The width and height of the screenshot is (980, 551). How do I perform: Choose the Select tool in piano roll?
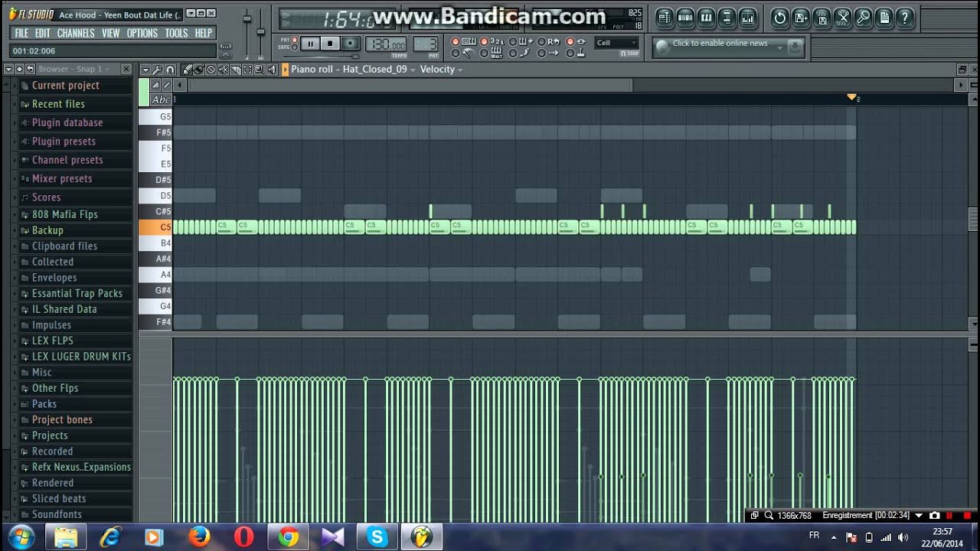click(247, 69)
